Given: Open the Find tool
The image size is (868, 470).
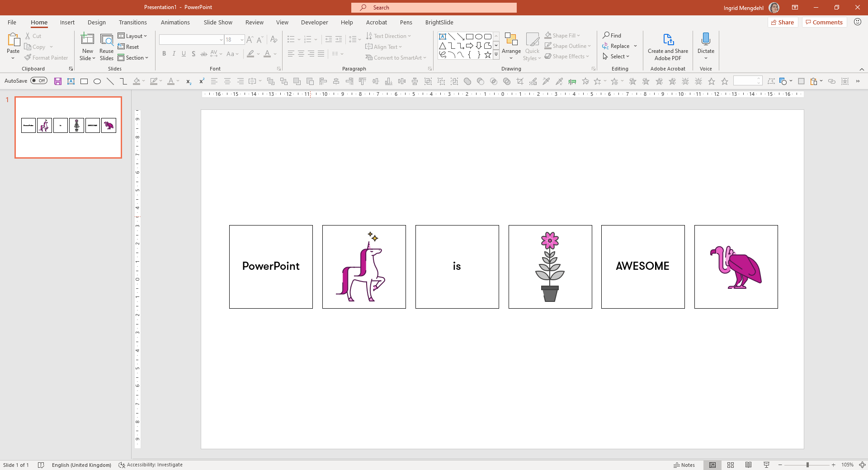Looking at the screenshot, I should point(612,35).
